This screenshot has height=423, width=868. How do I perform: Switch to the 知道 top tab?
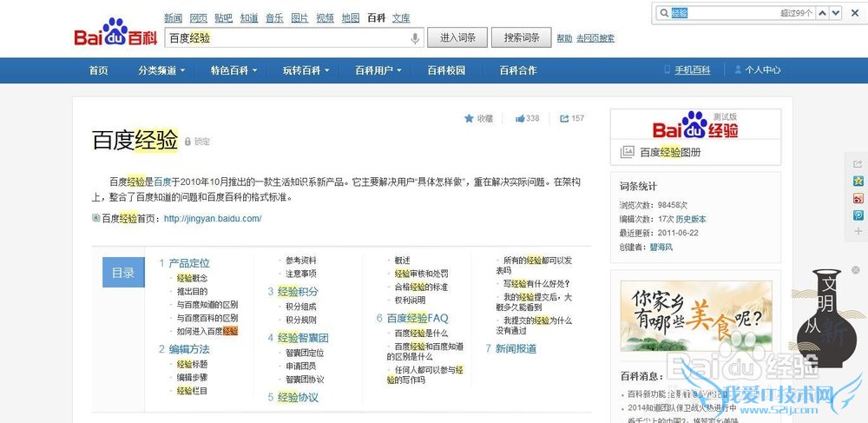(249, 18)
